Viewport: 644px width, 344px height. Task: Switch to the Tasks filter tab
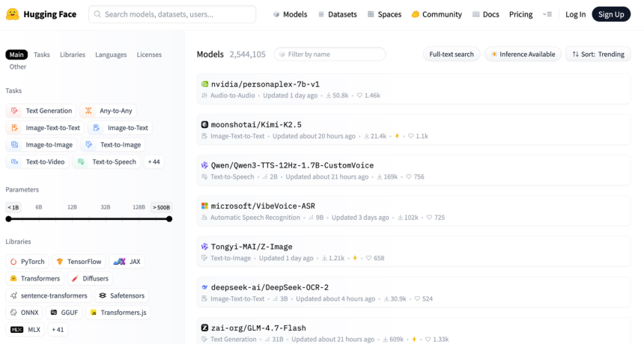(x=42, y=55)
